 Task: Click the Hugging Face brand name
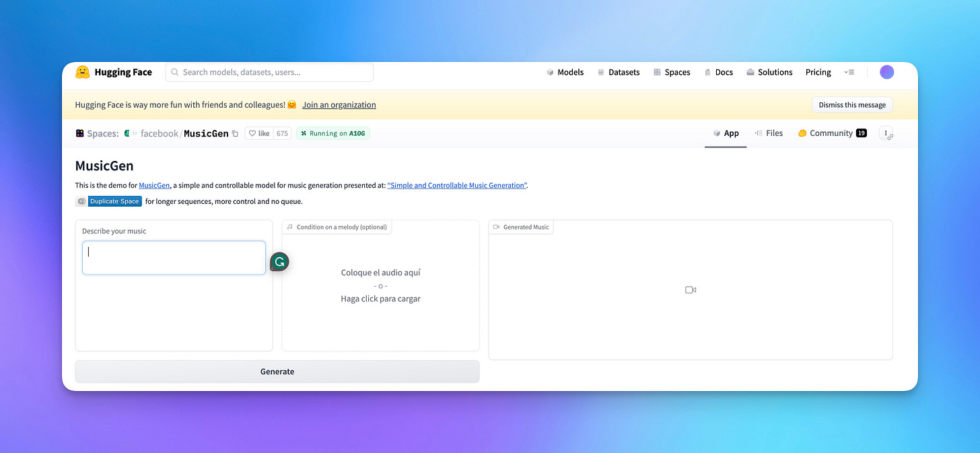tap(123, 72)
